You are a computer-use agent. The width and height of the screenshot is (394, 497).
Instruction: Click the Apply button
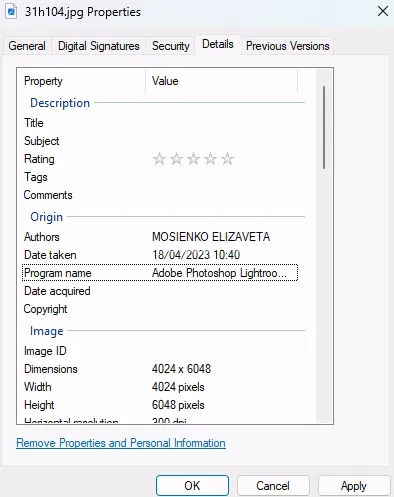click(354, 486)
